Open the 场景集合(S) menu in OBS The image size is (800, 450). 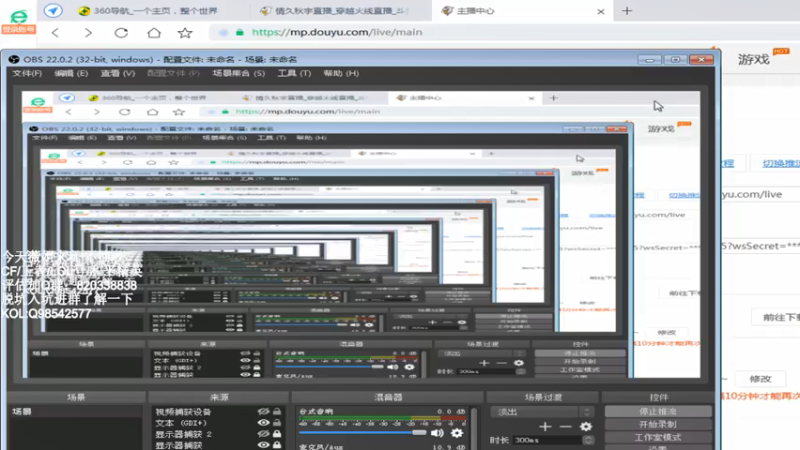(x=239, y=73)
